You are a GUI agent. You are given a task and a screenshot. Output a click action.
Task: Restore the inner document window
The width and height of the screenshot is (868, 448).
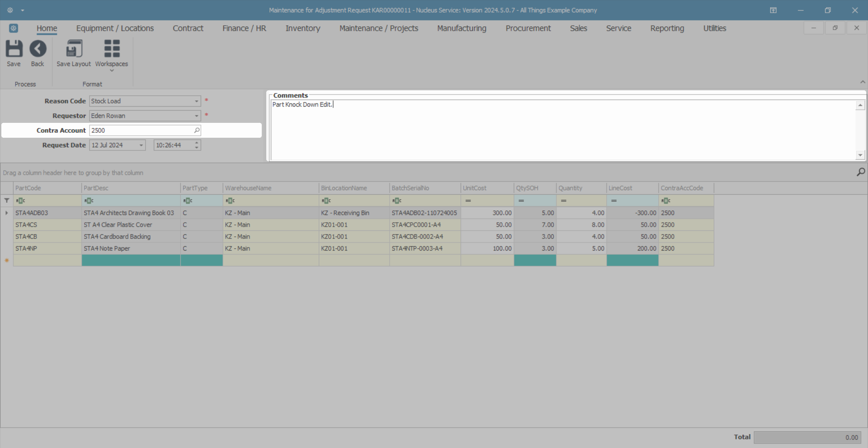point(835,28)
